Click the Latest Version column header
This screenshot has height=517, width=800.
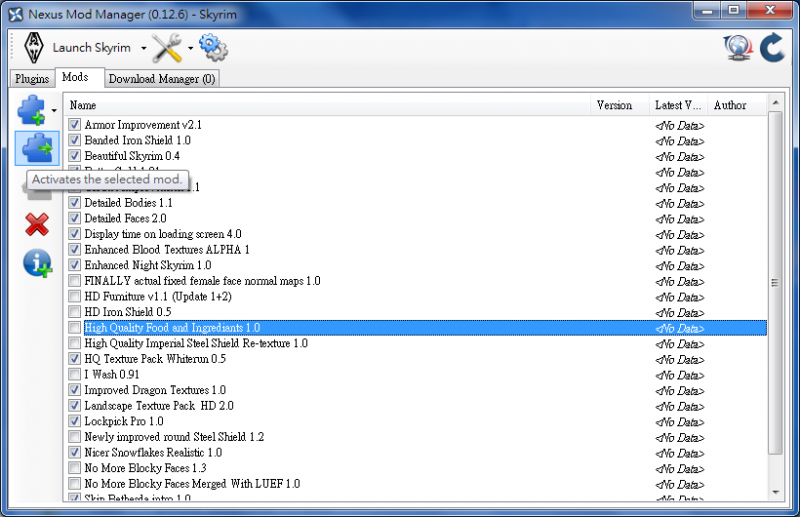678,105
